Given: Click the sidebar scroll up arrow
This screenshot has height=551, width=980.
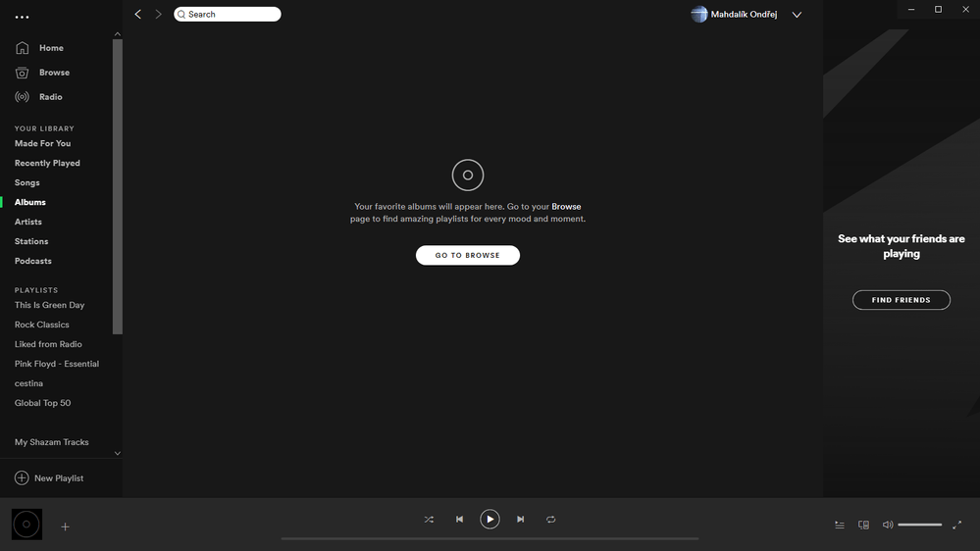Looking at the screenshot, I should (118, 33).
